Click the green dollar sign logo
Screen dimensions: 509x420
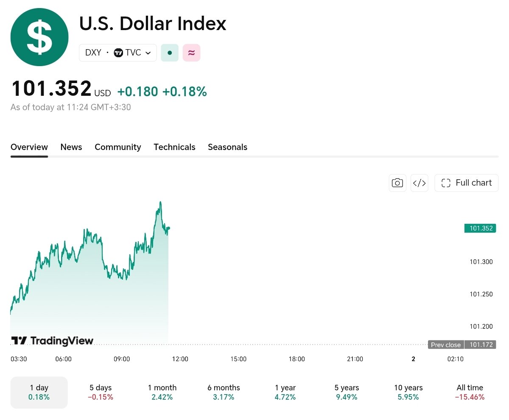pyautogui.click(x=39, y=37)
